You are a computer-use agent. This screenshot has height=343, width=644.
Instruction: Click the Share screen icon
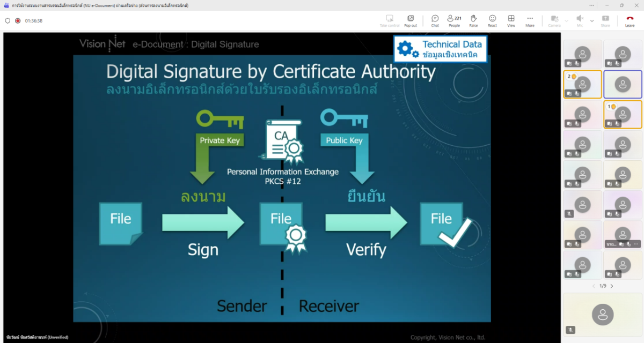605,20
